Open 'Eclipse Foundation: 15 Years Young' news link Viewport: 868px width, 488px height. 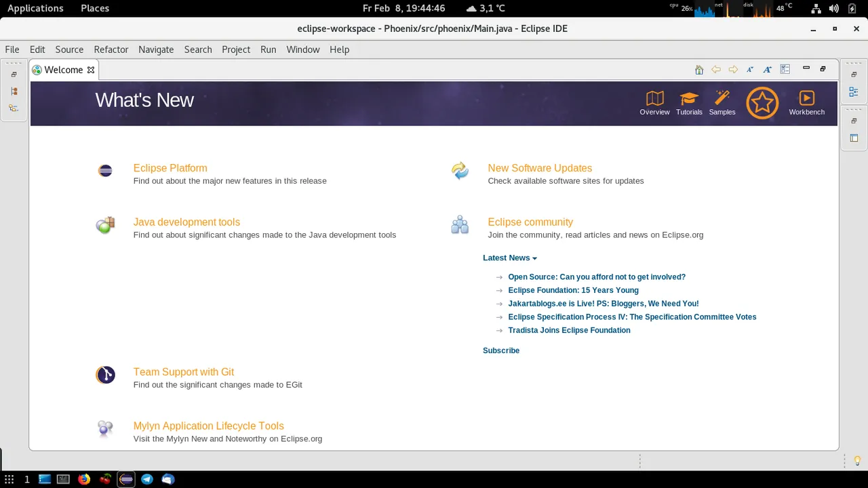pos(574,290)
